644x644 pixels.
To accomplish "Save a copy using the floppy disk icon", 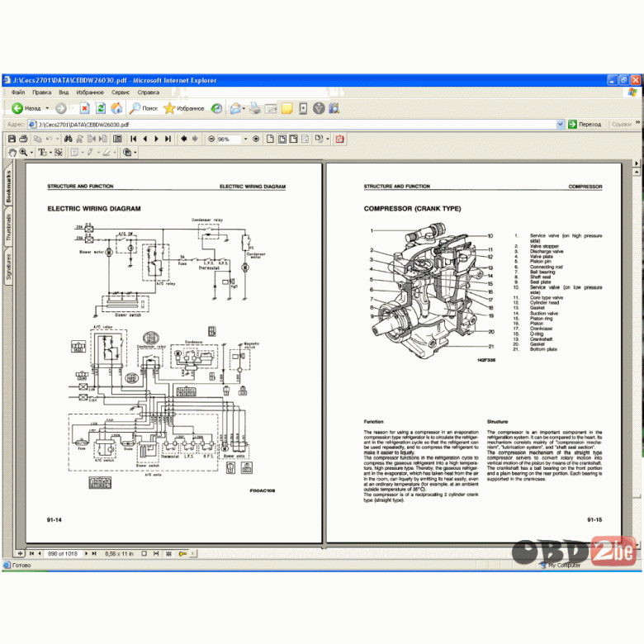I will click(12, 139).
